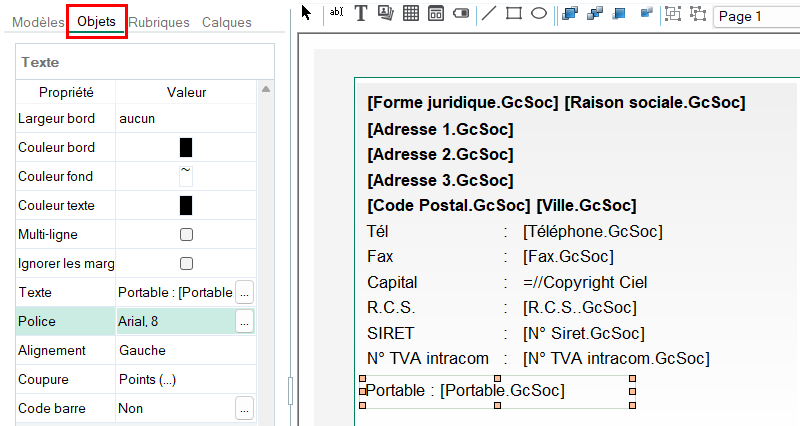Screen dimensions: 800x426
Task: Open the Police font chooser button
Action: click(244, 321)
